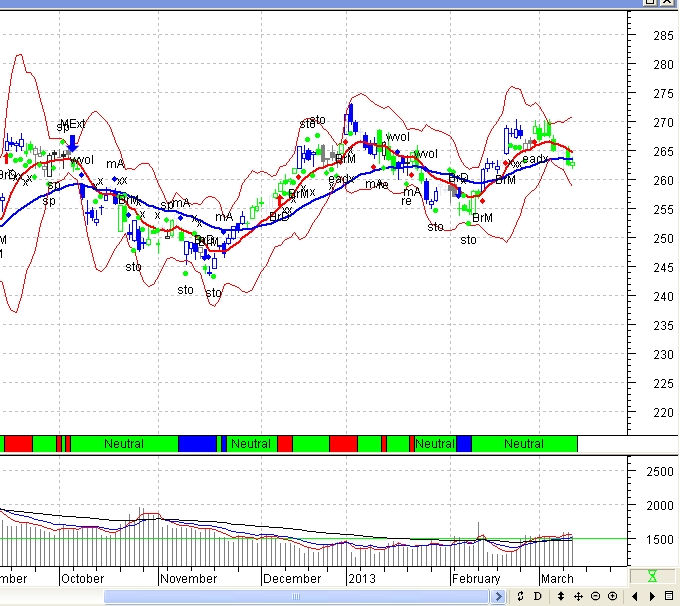Select the October label on time axis
Viewport: 680px width, 606px height.
click(x=82, y=578)
